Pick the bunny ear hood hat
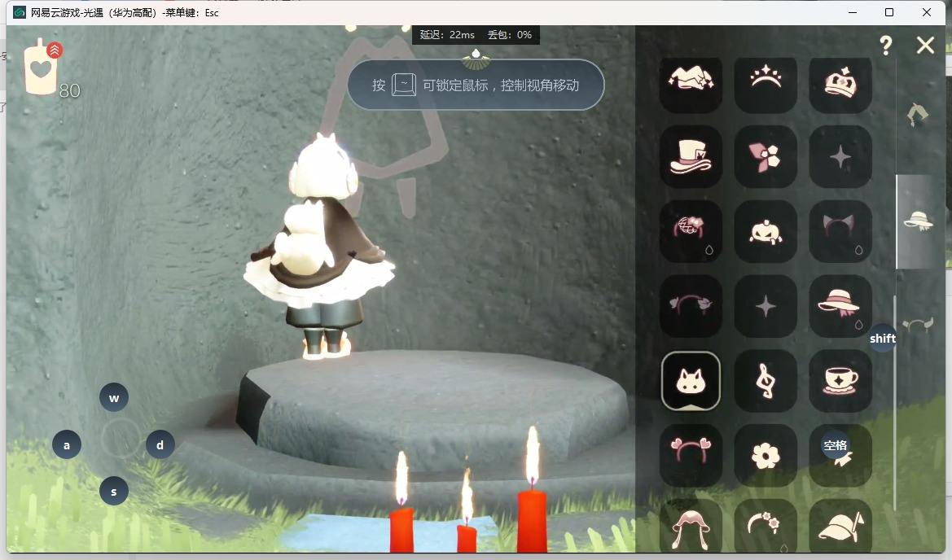The image size is (952, 560). pyautogui.click(x=691, y=526)
